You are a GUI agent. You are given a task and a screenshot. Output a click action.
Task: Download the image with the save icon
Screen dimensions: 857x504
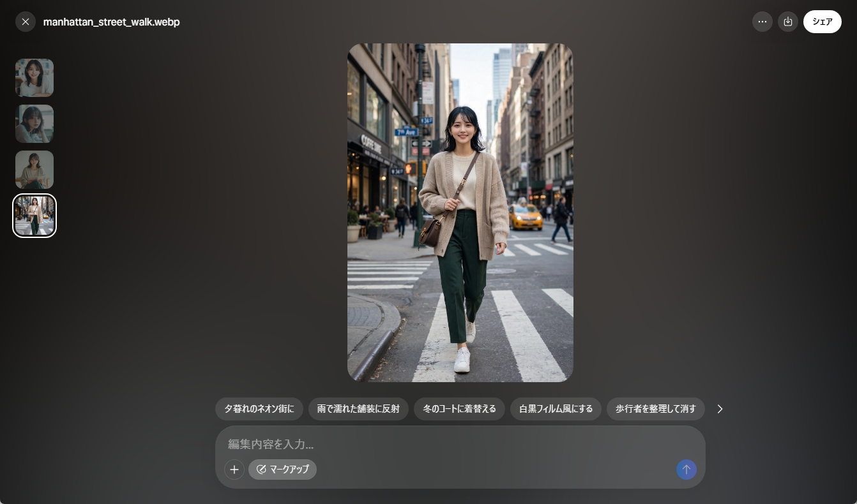(x=788, y=22)
